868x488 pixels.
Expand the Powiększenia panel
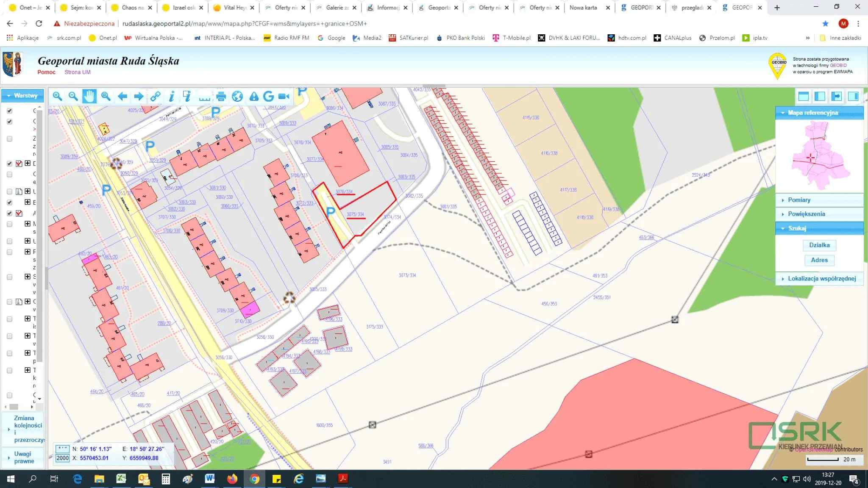[806, 214]
